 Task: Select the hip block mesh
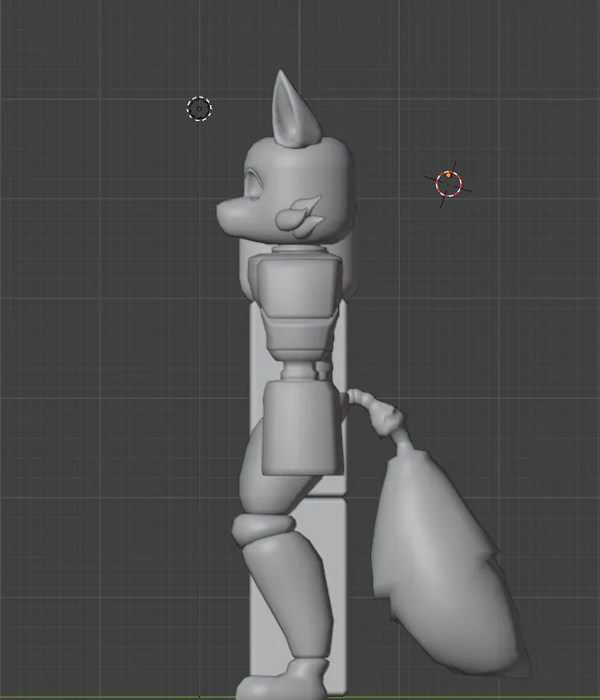[302, 427]
